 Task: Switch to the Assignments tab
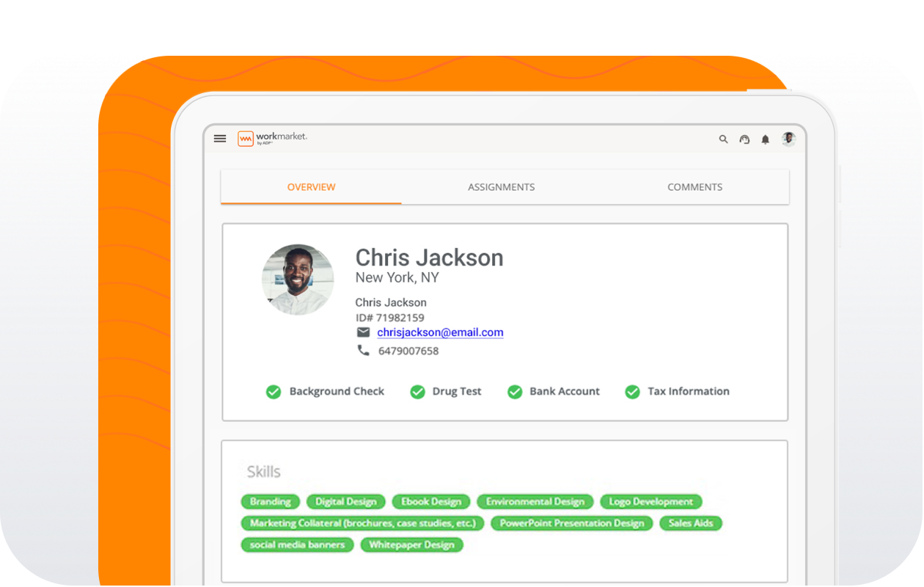pyautogui.click(x=502, y=187)
